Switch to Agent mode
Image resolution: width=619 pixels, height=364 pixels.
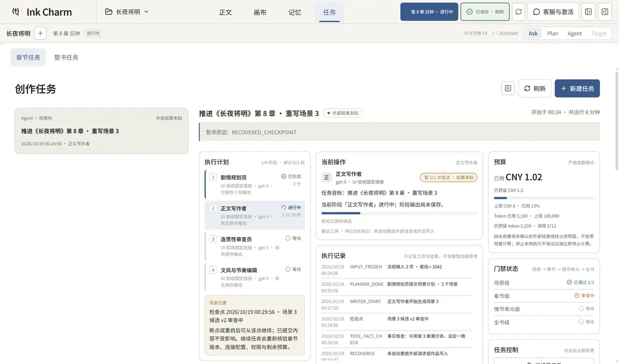click(575, 33)
